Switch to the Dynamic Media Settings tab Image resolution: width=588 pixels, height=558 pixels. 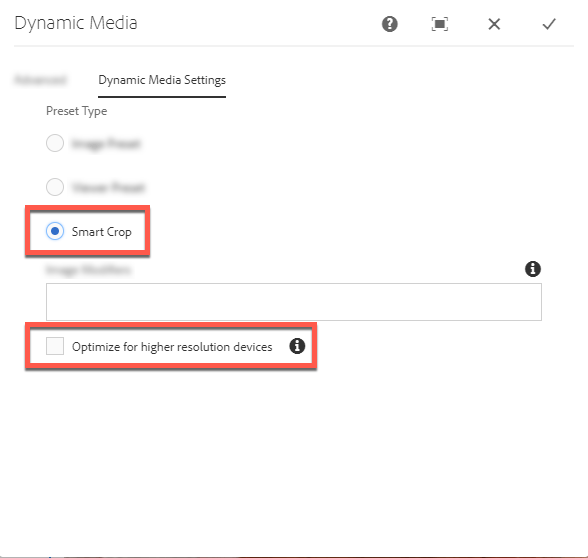click(x=162, y=80)
